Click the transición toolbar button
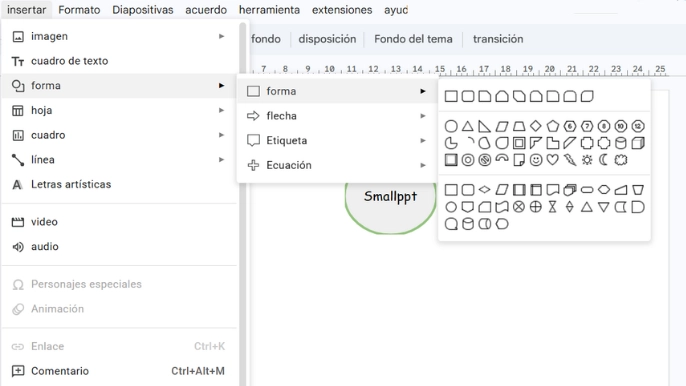 (498, 39)
